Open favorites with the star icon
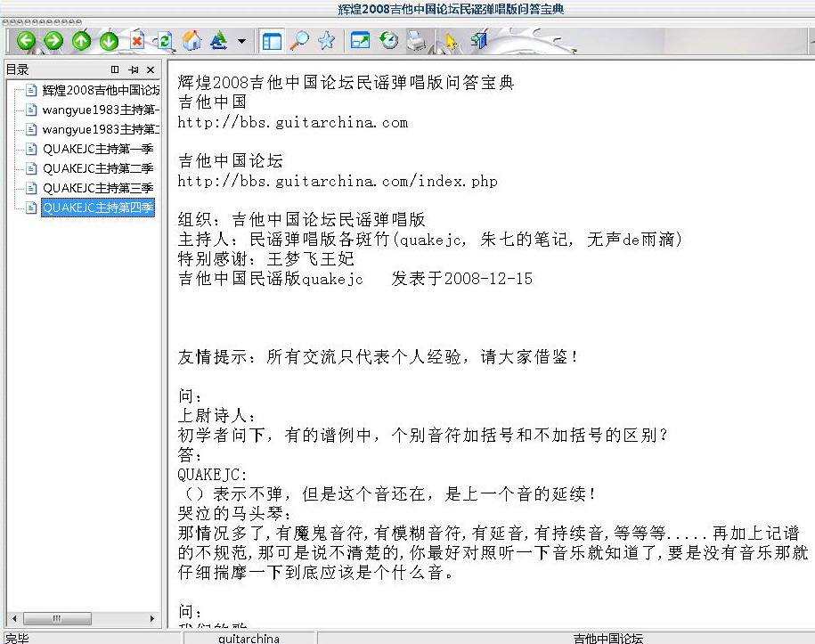 327,41
